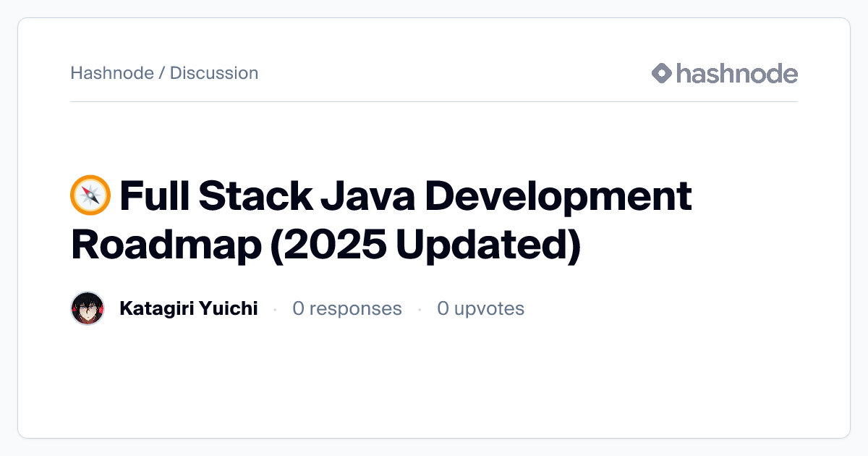The height and width of the screenshot is (456, 868).
Task: Click the author name Katagiri Yuichi
Action: point(188,309)
